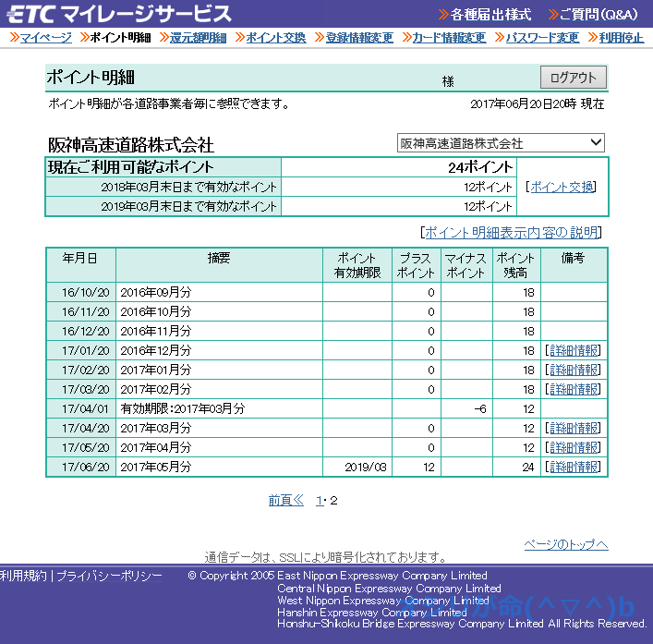Click the 24ポイント available points value
The height and width of the screenshot is (644, 653).
pyautogui.click(x=480, y=167)
